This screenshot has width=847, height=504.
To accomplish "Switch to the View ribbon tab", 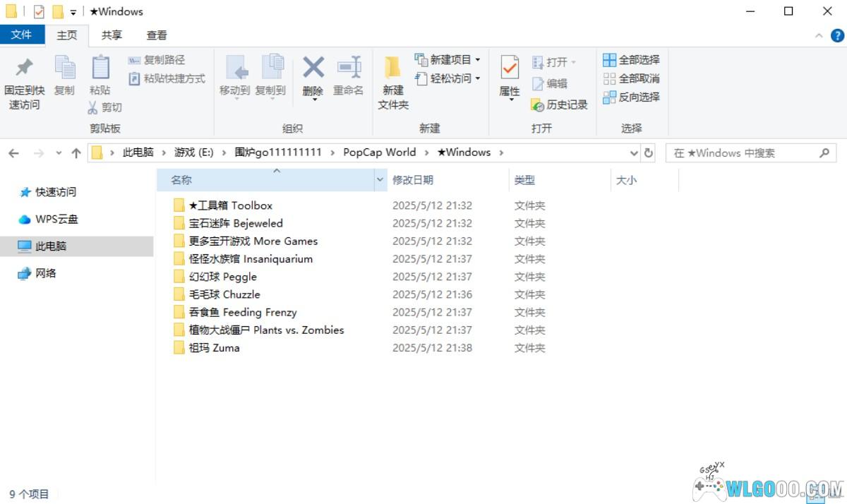I will point(157,35).
